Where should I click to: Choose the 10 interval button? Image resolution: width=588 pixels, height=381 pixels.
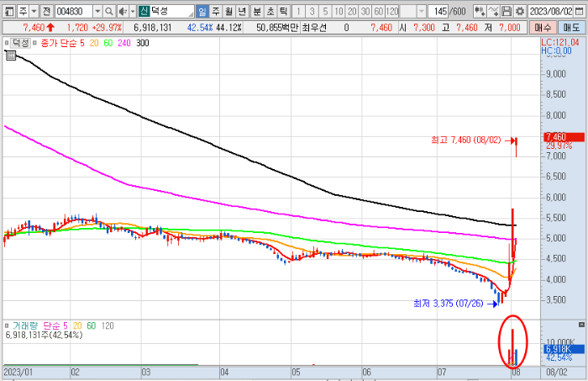coord(339,12)
